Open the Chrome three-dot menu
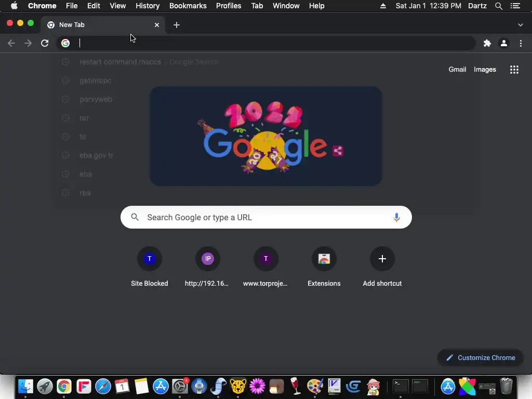Viewport: 532px width, 399px height. pos(521,43)
